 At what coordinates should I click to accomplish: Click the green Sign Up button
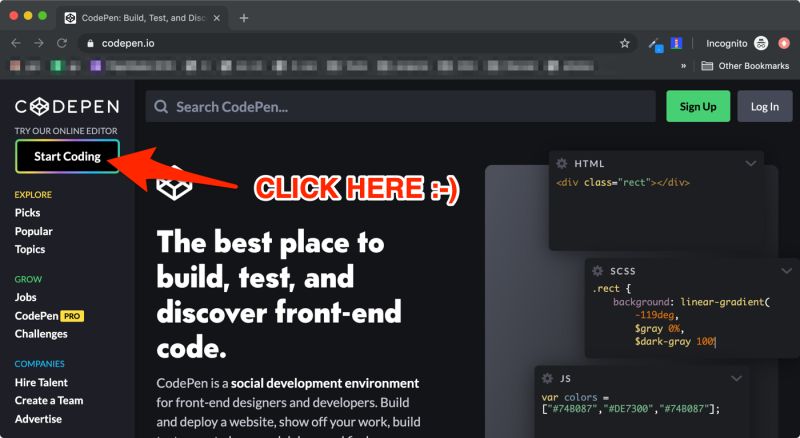pos(698,106)
